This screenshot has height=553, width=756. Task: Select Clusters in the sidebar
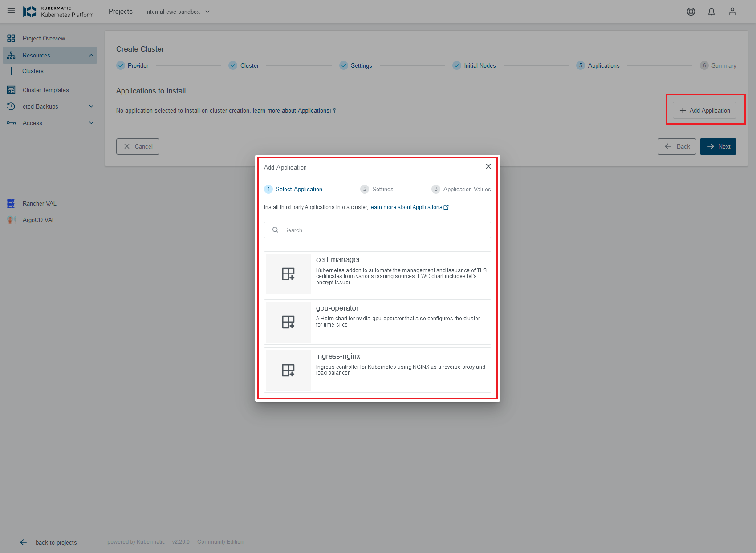[x=33, y=71]
